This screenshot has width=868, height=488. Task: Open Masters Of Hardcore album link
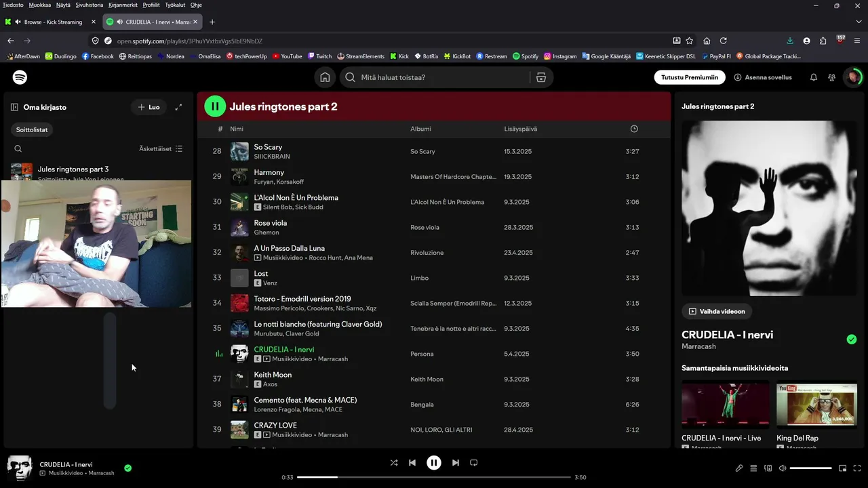[x=453, y=177]
